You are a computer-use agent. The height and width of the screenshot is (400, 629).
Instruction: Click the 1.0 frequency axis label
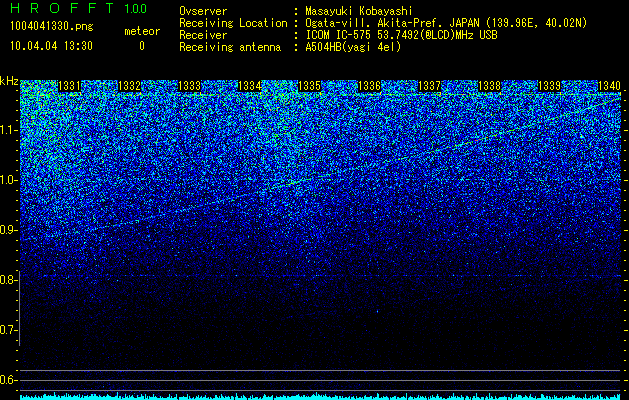(8, 180)
